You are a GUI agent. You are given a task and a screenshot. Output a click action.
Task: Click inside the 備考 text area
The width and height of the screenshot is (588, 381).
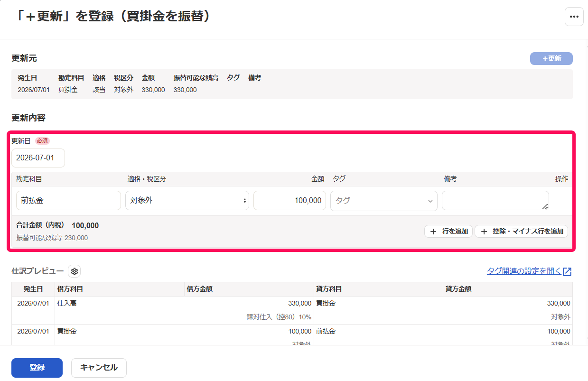click(495, 201)
